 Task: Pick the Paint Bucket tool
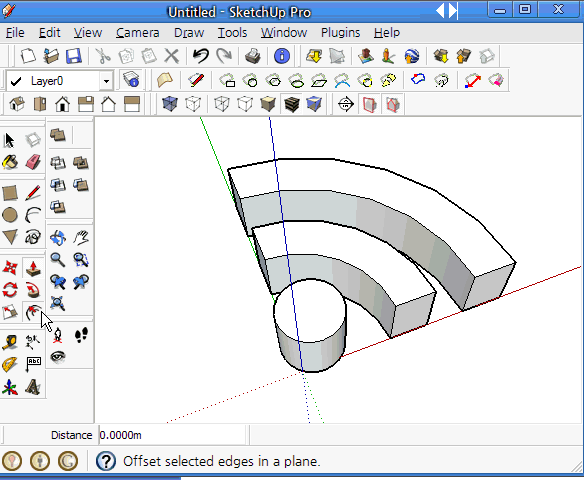pyautogui.click(x=10, y=162)
